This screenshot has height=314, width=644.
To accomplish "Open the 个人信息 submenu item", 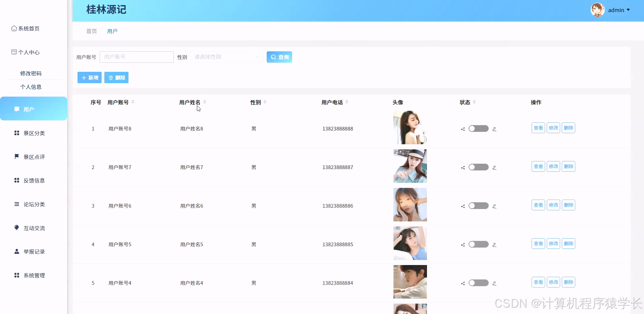I will 31,87.
